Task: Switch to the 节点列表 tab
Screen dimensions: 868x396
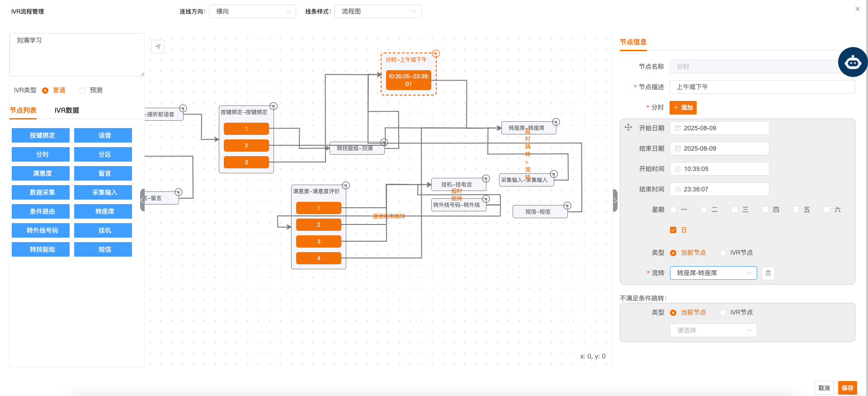Action: pos(23,110)
